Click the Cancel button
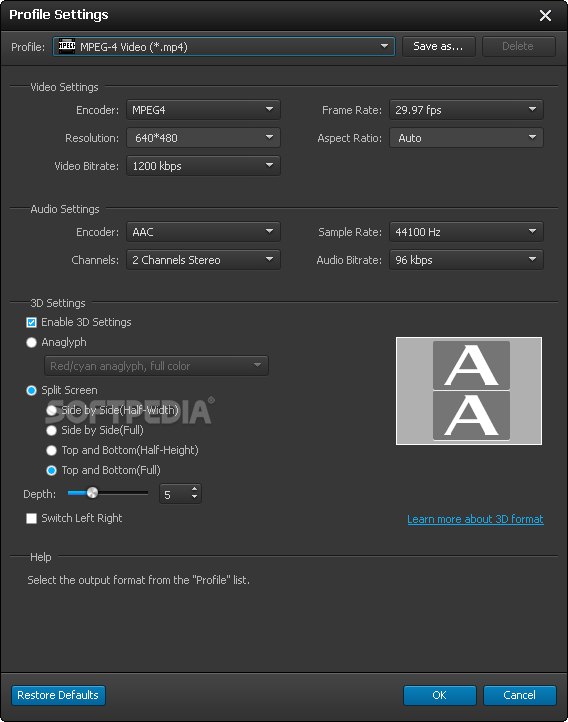Screen dimensions: 568x722 (x=519, y=695)
